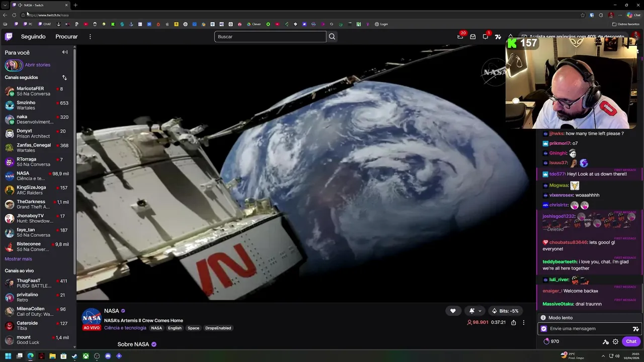644x362 pixels.
Task: Open Outros favoritos bookmarks folder
Action: (626, 24)
